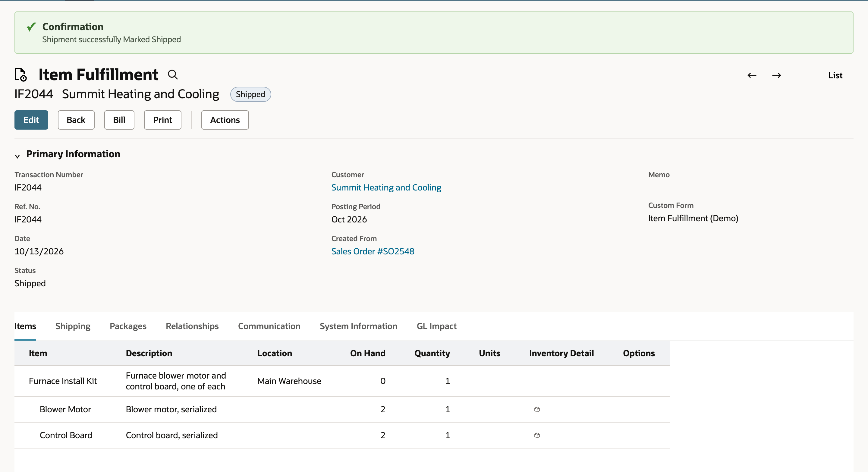Click the On Hand column header
Image resolution: width=868 pixels, height=472 pixels.
(x=368, y=353)
